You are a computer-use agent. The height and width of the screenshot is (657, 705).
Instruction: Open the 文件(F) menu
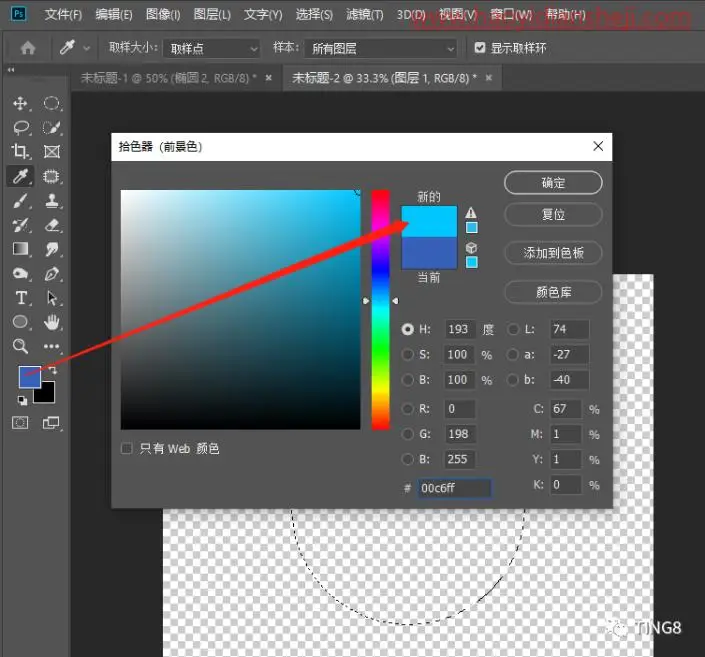[63, 14]
